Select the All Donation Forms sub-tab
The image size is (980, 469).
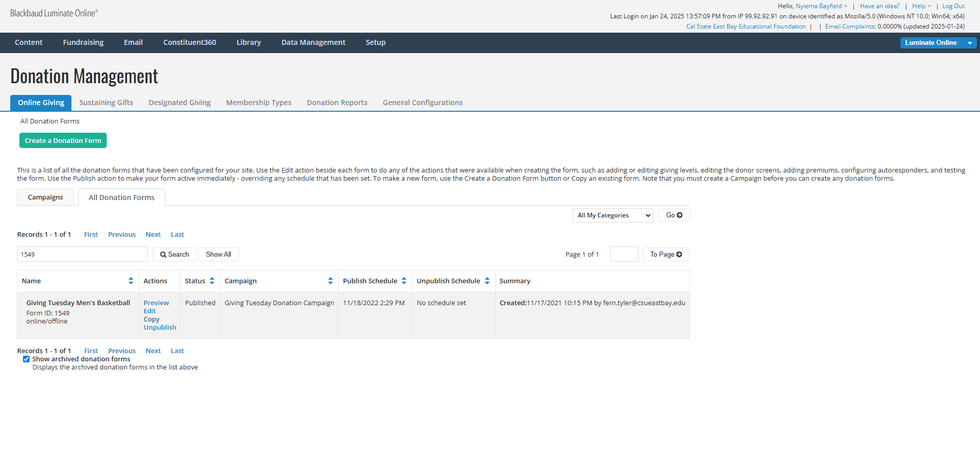click(x=121, y=198)
